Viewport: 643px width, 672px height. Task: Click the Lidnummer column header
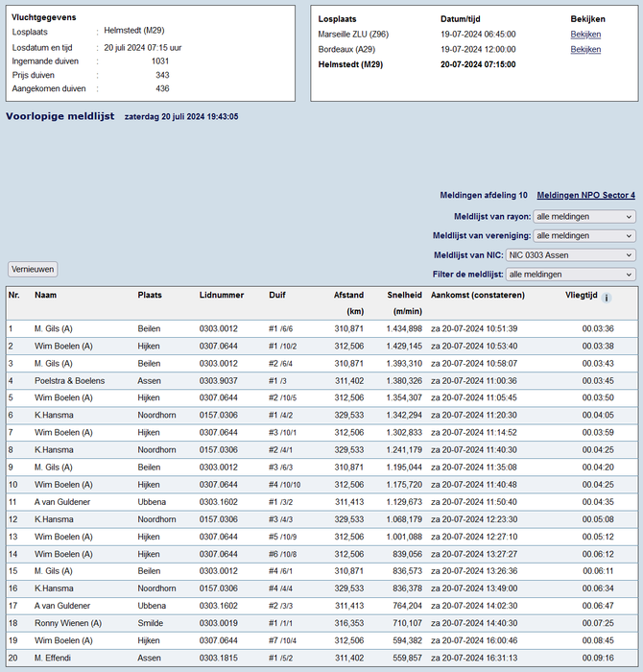(222, 295)
